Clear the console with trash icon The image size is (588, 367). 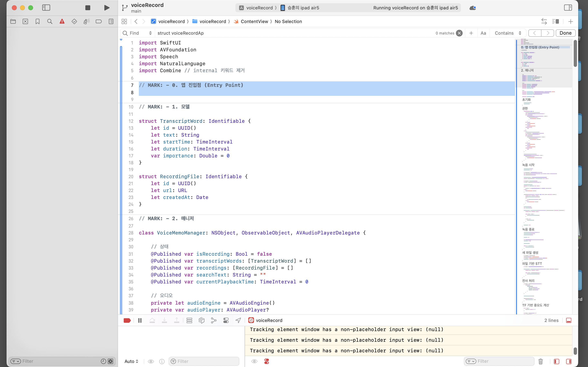[540, 361]
